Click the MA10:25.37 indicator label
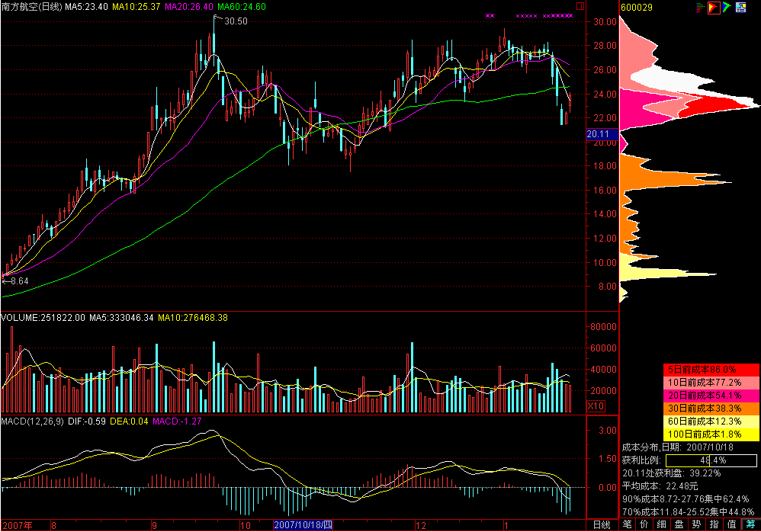Image resolution: width=761 pixels, height=532 pixels. 136,7
